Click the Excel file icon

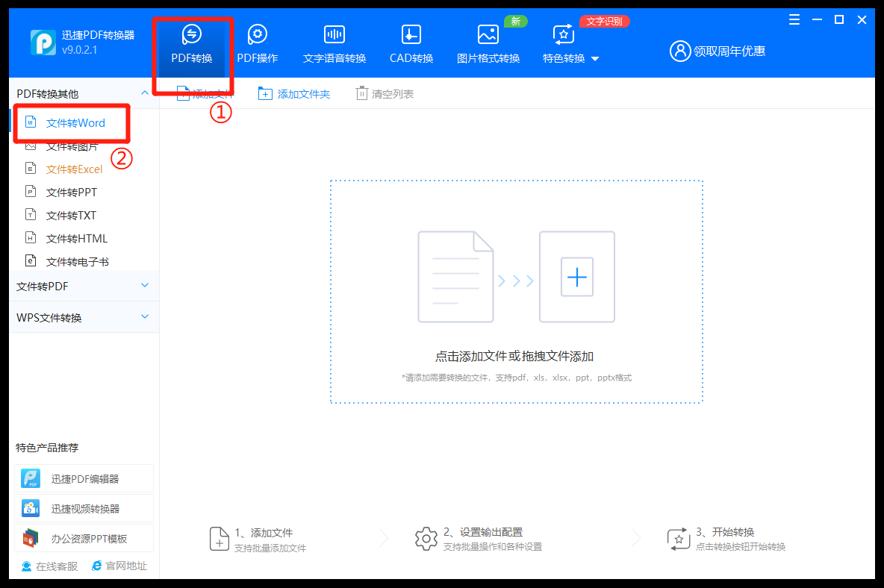tap(31, 169)
